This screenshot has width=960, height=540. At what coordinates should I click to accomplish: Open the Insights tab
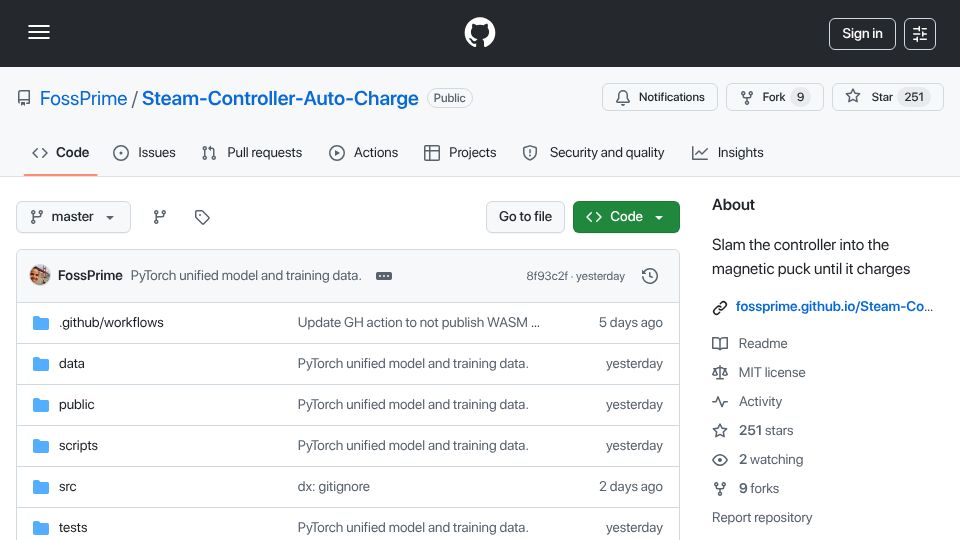pos(727,152)
